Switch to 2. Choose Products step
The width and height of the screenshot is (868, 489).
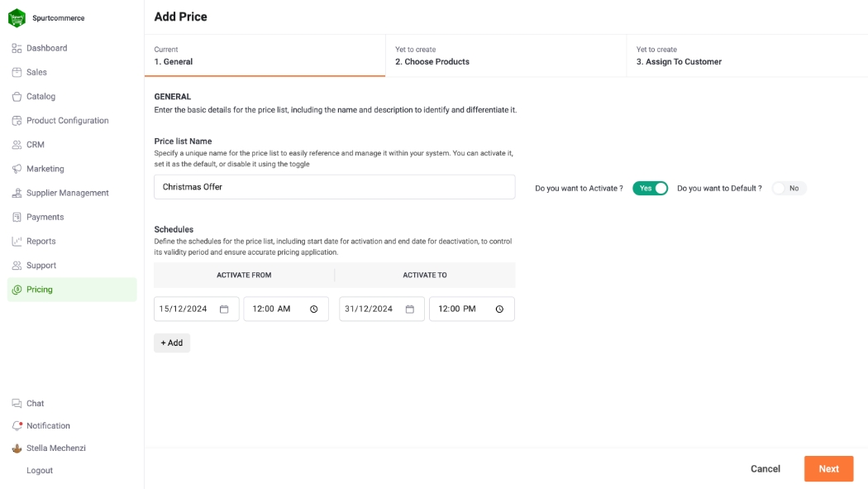pos(506,55)
